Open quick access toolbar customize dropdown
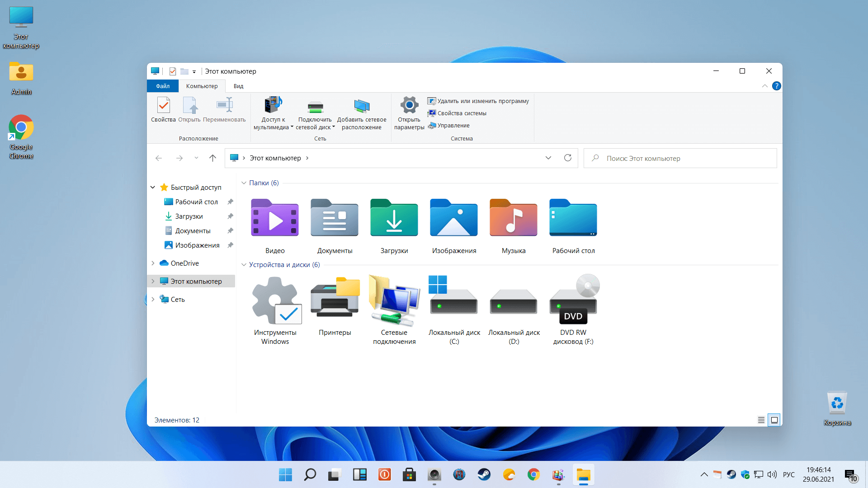The height and width of the screenshot is (488, 868). pos(194,71)
